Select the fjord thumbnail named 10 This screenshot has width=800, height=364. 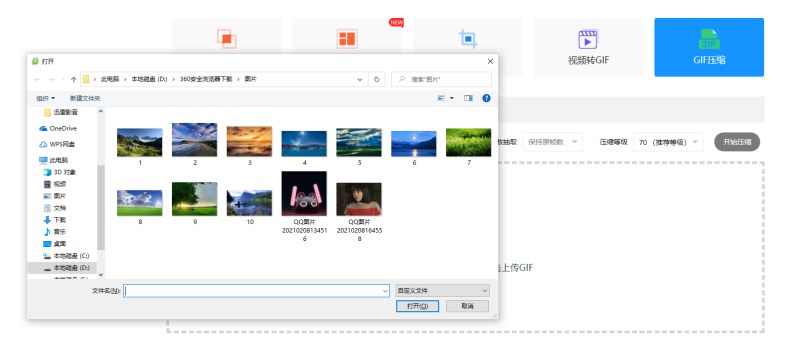pos(249,203)
